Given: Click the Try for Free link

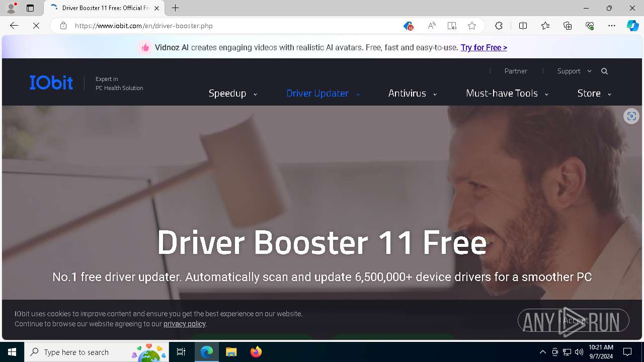Looking at the screenshot, I should (x=484, y=47).
